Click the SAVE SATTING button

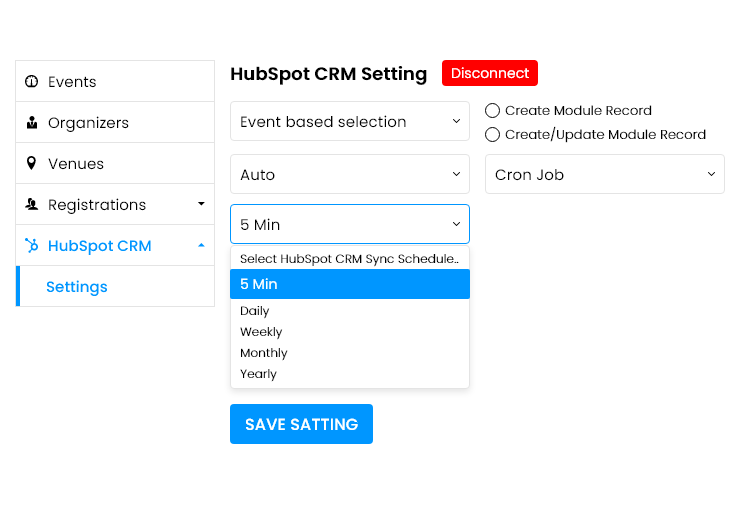coord(301,424)
